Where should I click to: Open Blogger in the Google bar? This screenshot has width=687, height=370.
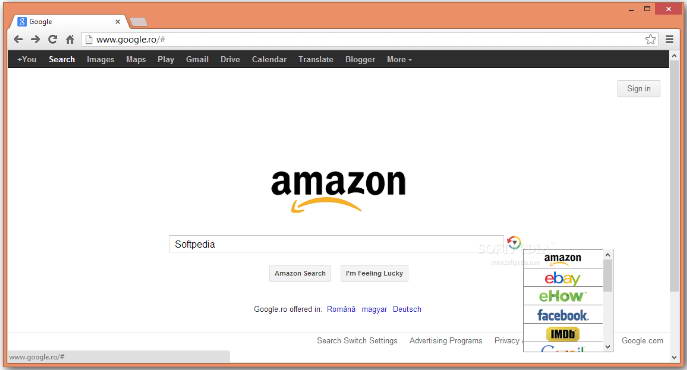point(360,59)
